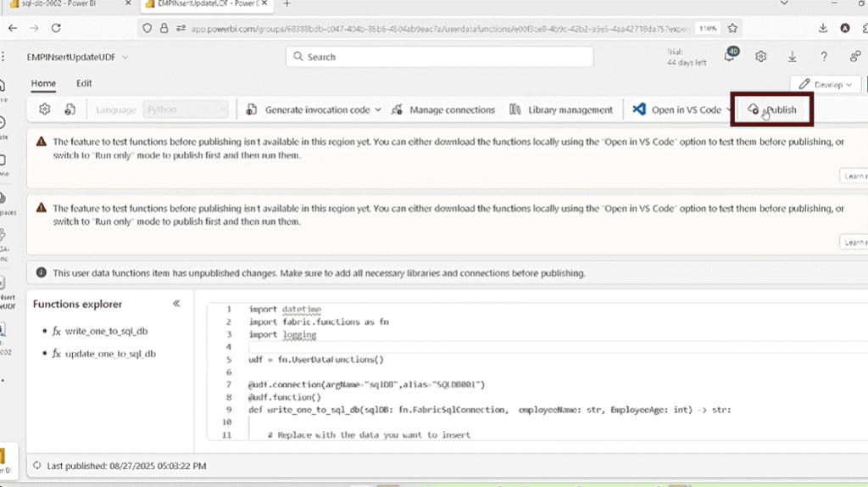
Task: Click Learn more on first warning banner
Action: [854, 176]
